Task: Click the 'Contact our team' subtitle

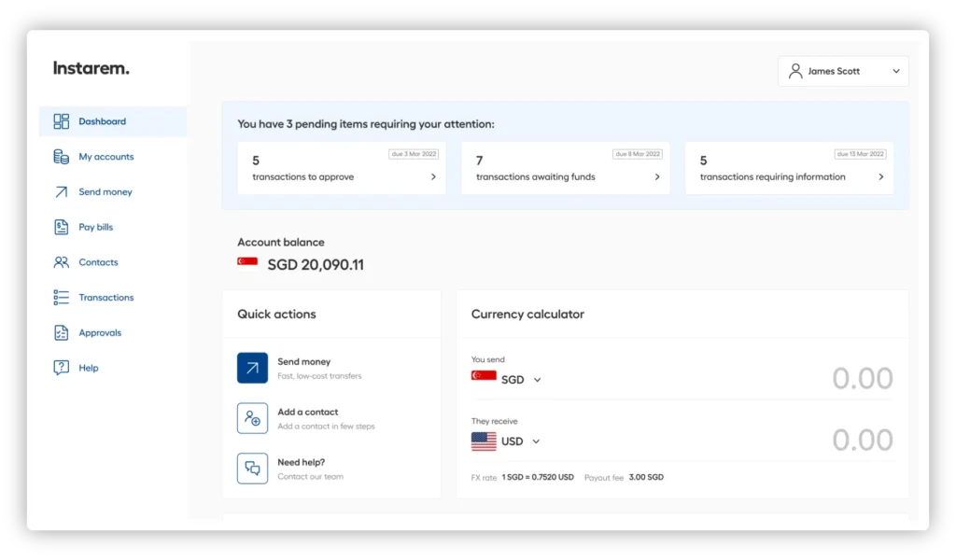Action: pyautogui.click(x=310, y=477)
